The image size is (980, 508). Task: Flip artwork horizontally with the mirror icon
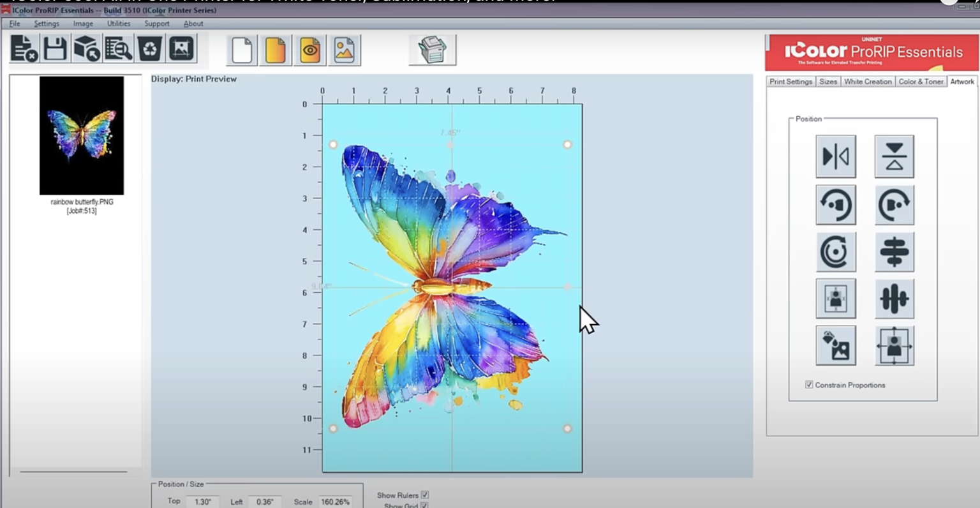835,156
